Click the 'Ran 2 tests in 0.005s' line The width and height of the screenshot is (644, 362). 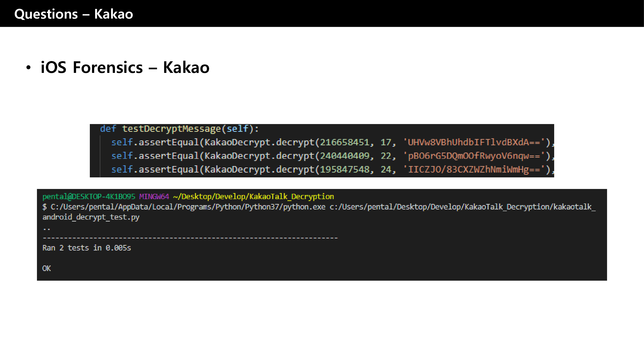click(86, 248)
